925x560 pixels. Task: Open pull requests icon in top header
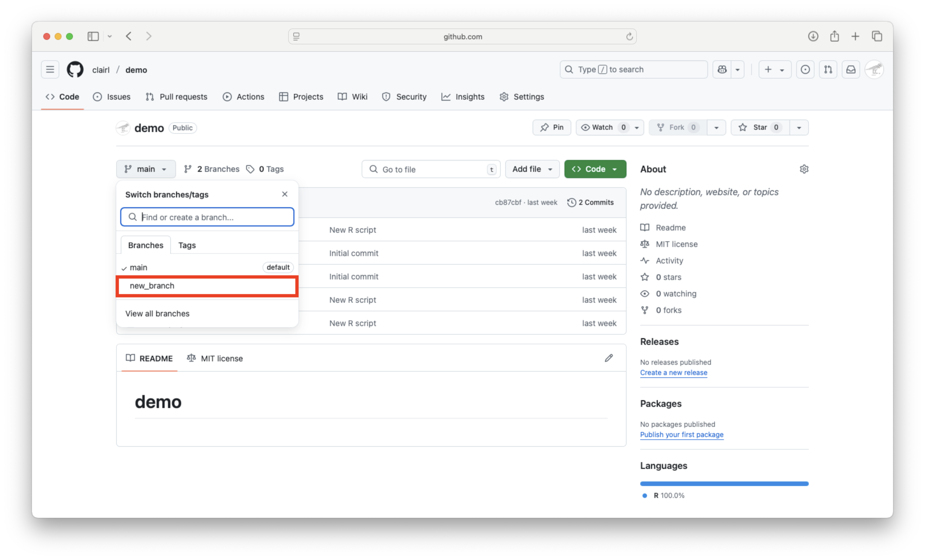(x=828, y=70)
